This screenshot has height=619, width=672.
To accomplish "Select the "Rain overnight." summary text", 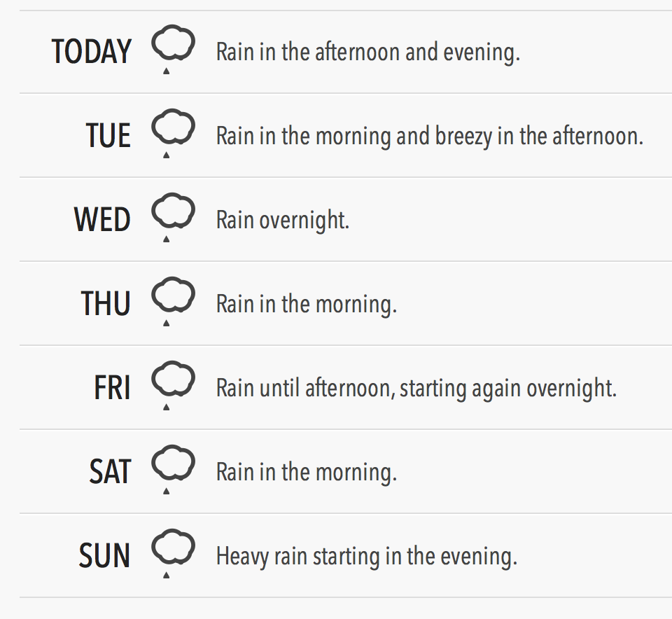I will click(x=282, y=221).
